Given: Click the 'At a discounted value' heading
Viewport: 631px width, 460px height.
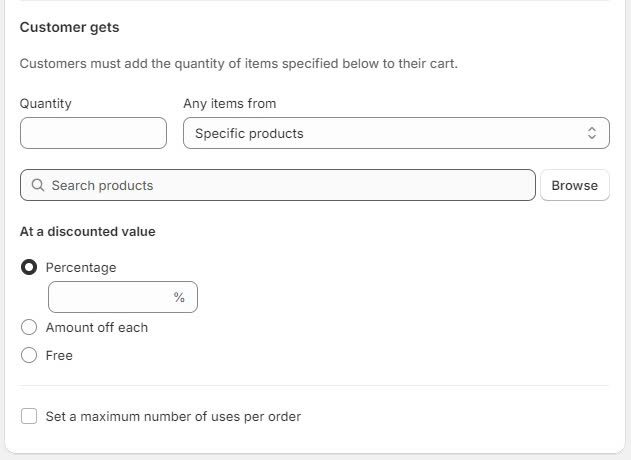Looking at the screenshot, I should coord(88,231).
